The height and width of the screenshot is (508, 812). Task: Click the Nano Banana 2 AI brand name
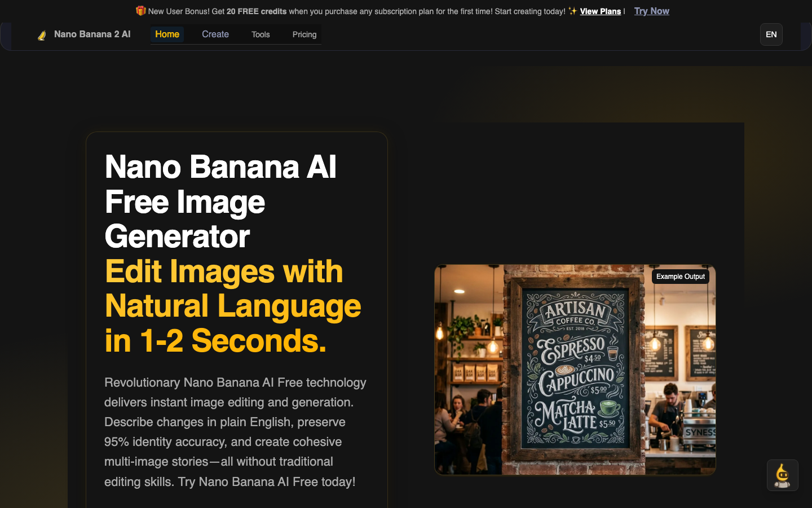92,34
